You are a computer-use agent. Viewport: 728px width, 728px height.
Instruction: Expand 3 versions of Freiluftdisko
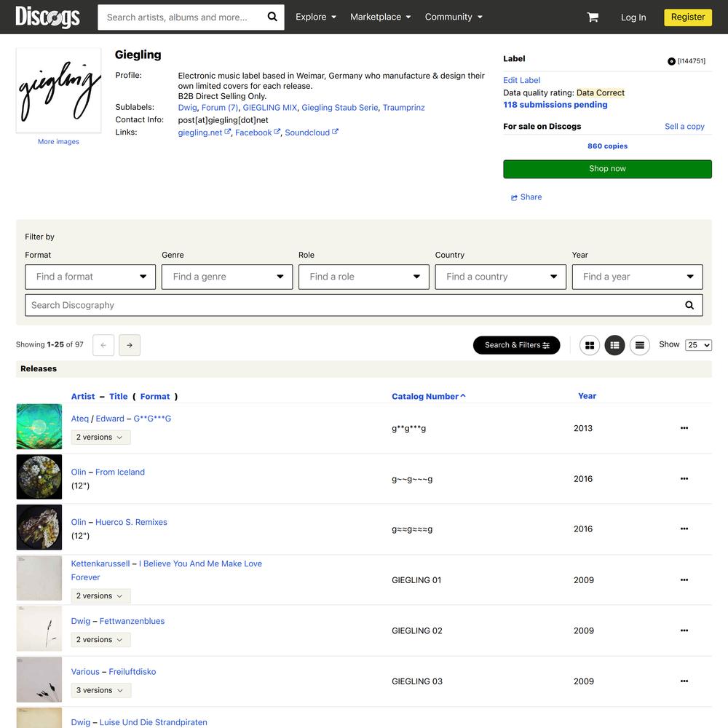100,690
